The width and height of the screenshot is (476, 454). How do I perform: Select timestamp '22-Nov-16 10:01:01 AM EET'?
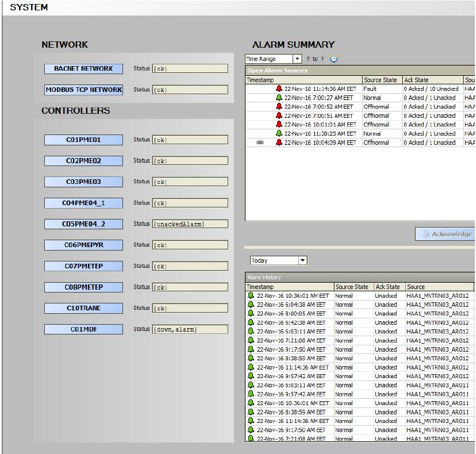(320, 125)
